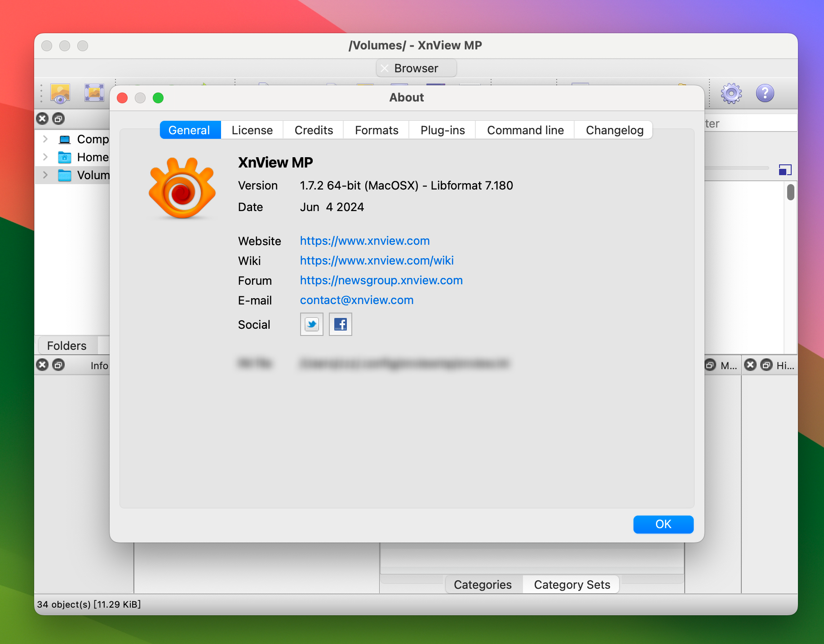Expand the Home tree node
The height and width of the screenshot is (644, 824).
coord(45,157)
